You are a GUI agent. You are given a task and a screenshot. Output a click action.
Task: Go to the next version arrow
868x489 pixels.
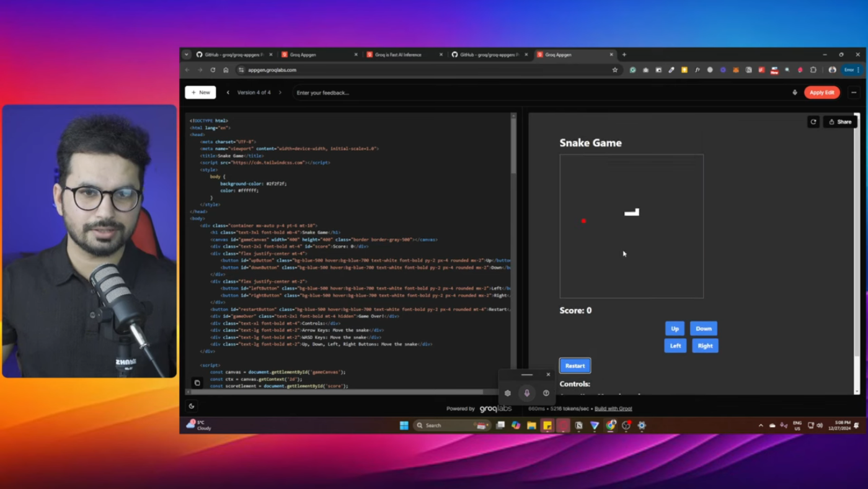[x=280, y=92]
